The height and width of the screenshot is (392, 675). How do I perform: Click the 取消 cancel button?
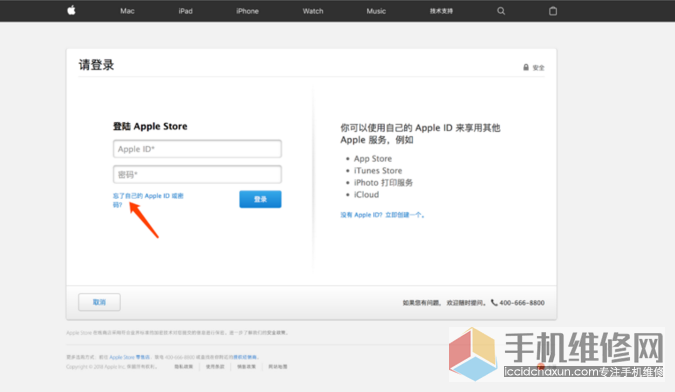pos(99,302)
